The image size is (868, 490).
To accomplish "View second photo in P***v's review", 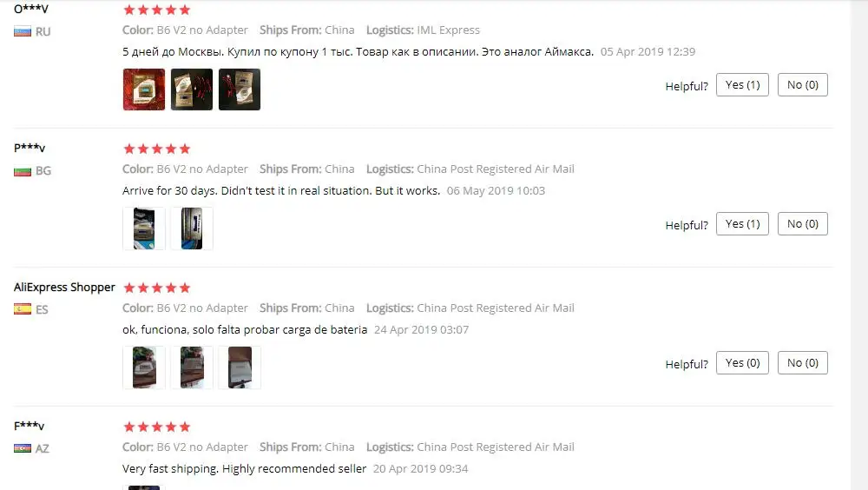I will pos(192,228).
